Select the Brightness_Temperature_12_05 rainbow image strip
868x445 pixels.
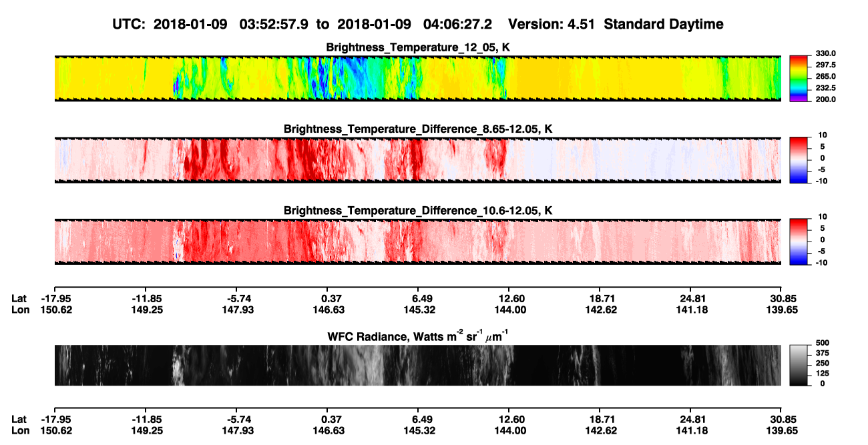click(418, 78)
